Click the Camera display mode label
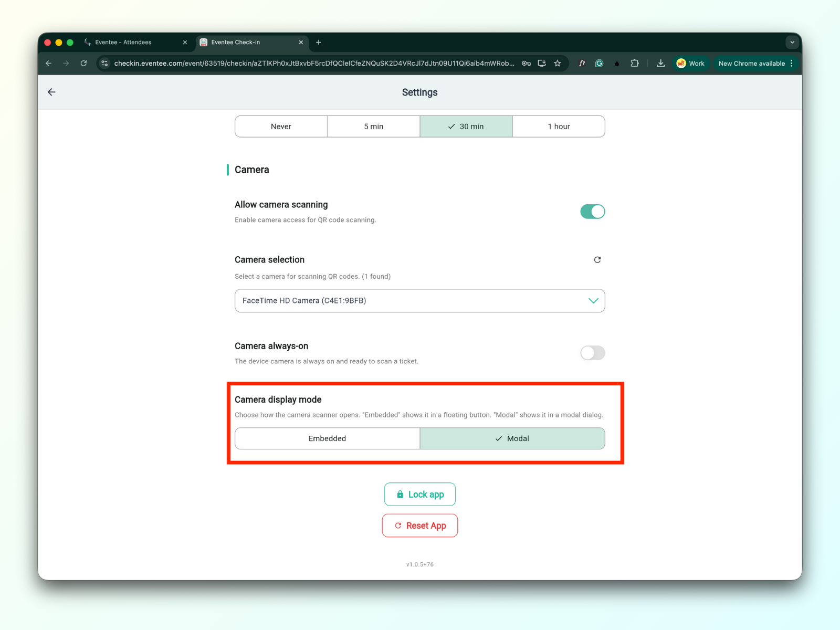 [x=278, y=400]
